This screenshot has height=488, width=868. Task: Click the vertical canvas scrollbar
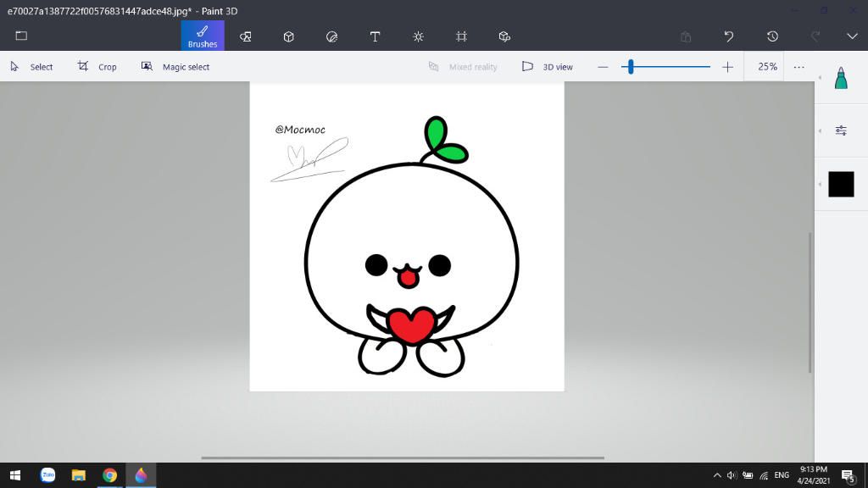[810, 302]
